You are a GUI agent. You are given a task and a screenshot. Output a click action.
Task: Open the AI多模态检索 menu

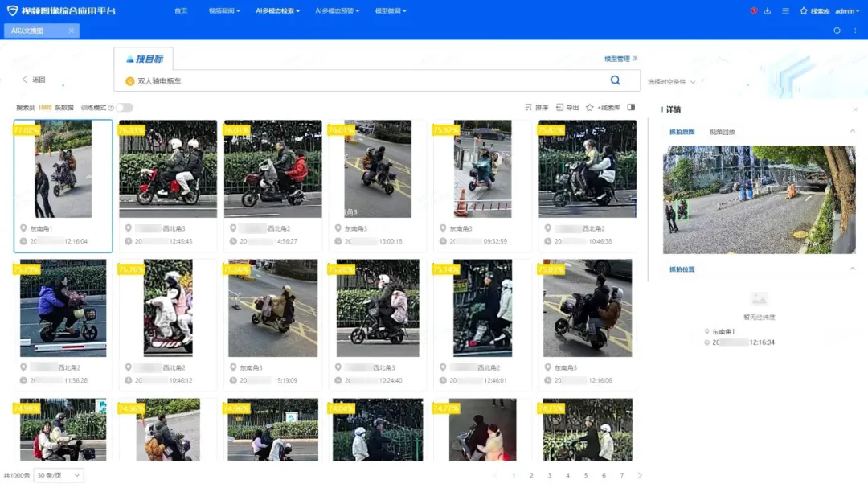pyautogui.click(x=277, y=11)
